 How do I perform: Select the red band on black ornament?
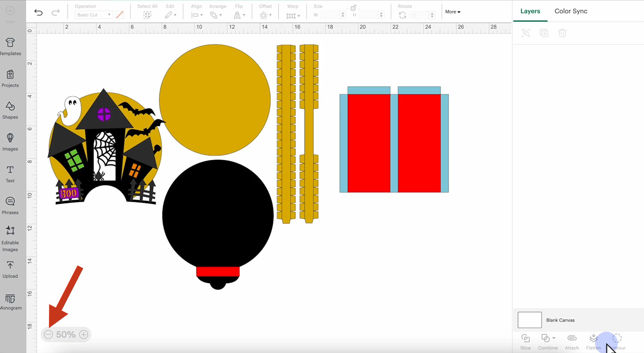(x=218, y=271)
